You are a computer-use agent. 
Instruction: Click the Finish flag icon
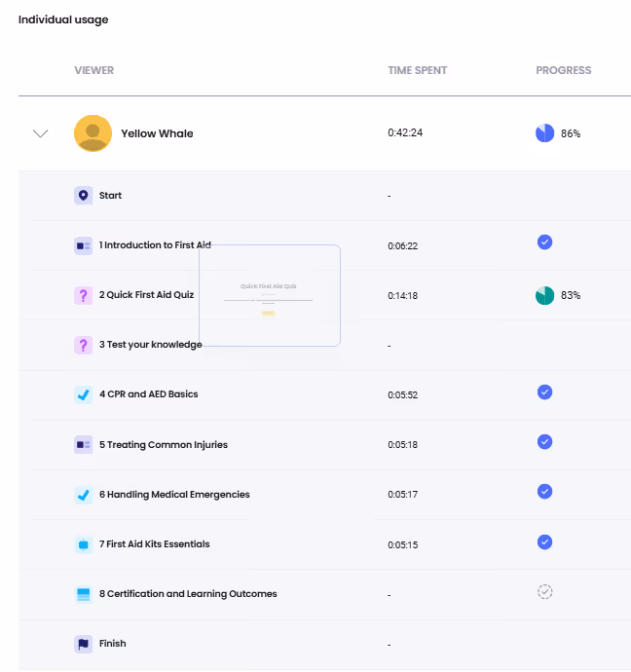83,644
